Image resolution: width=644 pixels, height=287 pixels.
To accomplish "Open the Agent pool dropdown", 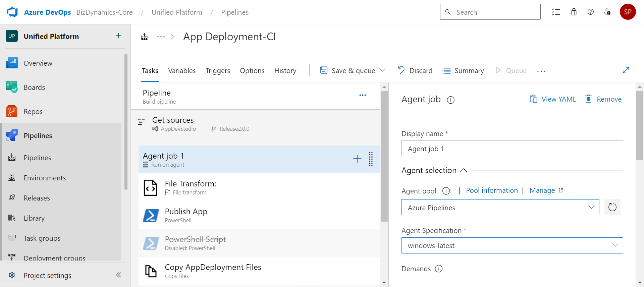I will (500, 207).
